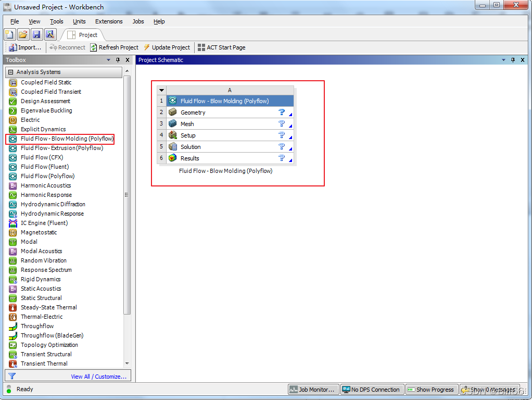Image resolution: width=532 pixels, height=400 pixels.
Task: Select Hydrodynamic Response in Toolbox
Action: click(52, 214)
